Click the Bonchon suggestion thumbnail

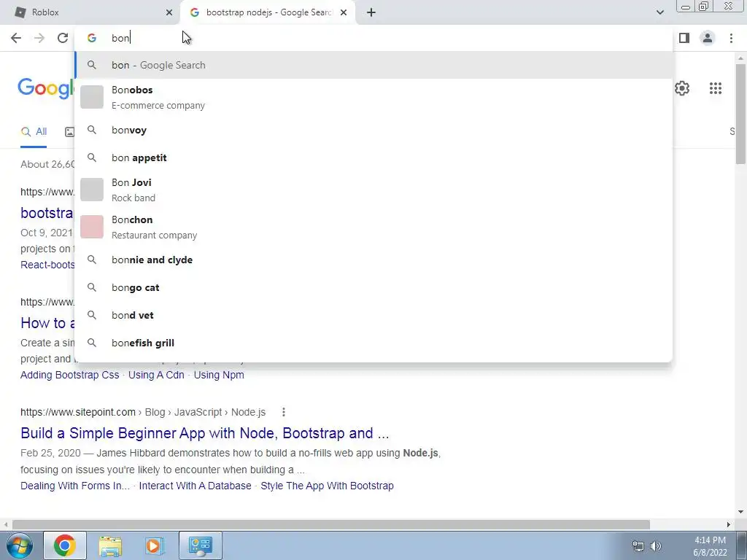(x=92, y=227)
